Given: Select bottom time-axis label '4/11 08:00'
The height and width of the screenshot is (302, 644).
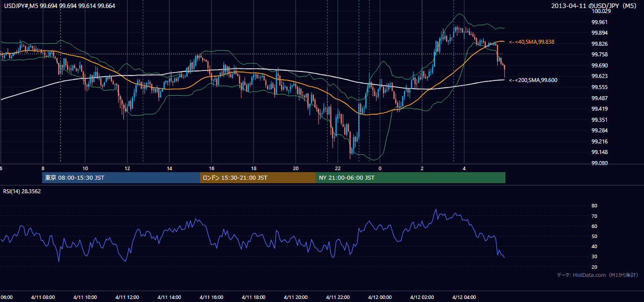Looking at the screenshot, I should tap(42, 297).
